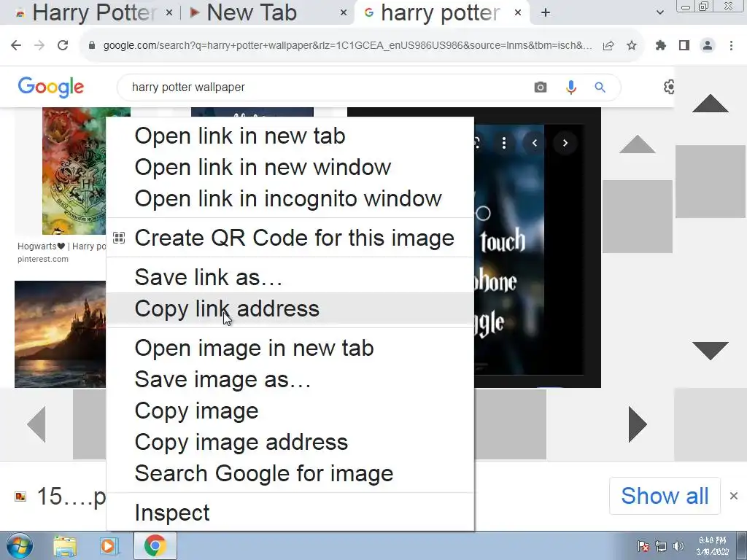Reload the page with the refresh icon
This screenshot has height=560, width=747.
pyautogui.click(x=63, y=45)
